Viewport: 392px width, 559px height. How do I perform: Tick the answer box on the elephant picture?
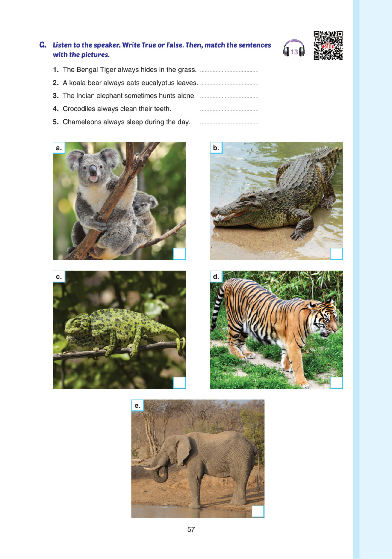(x=258, y=511)
